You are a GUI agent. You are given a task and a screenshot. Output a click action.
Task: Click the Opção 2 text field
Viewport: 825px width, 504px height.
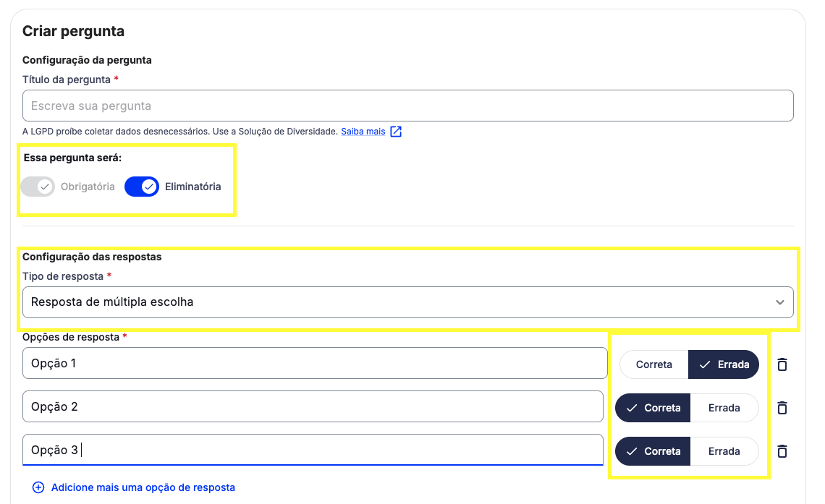point(313,406)
